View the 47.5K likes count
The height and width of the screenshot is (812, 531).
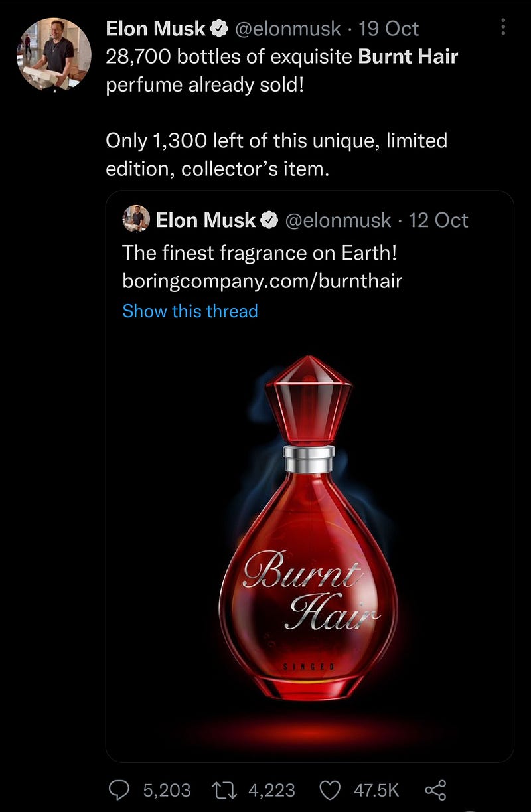(376, 790)
